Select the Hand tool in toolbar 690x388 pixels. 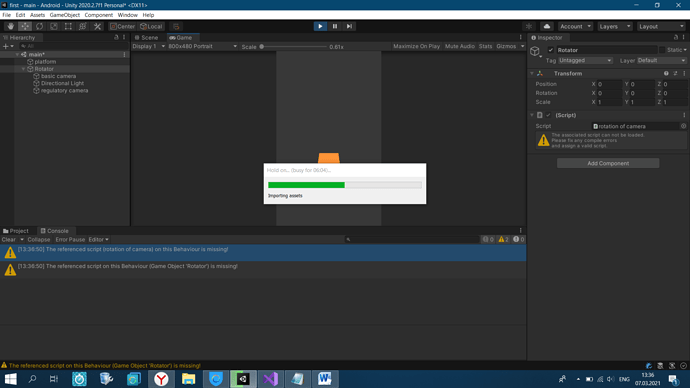coord(11,26)
